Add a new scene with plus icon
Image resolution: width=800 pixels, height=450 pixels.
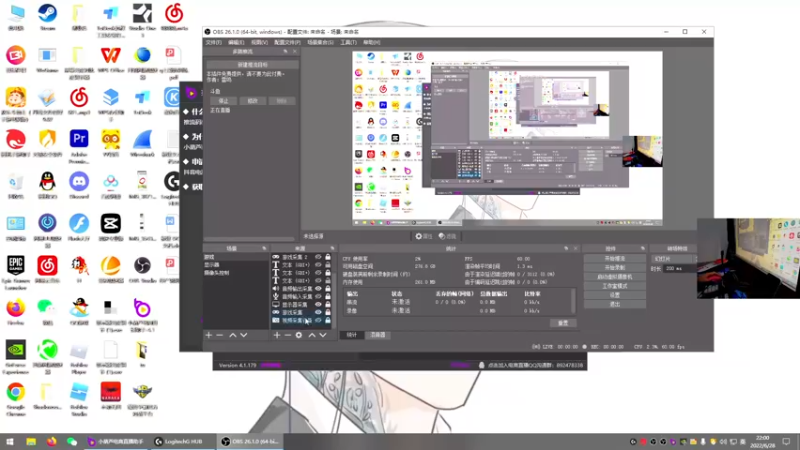(x=208, y=335)
